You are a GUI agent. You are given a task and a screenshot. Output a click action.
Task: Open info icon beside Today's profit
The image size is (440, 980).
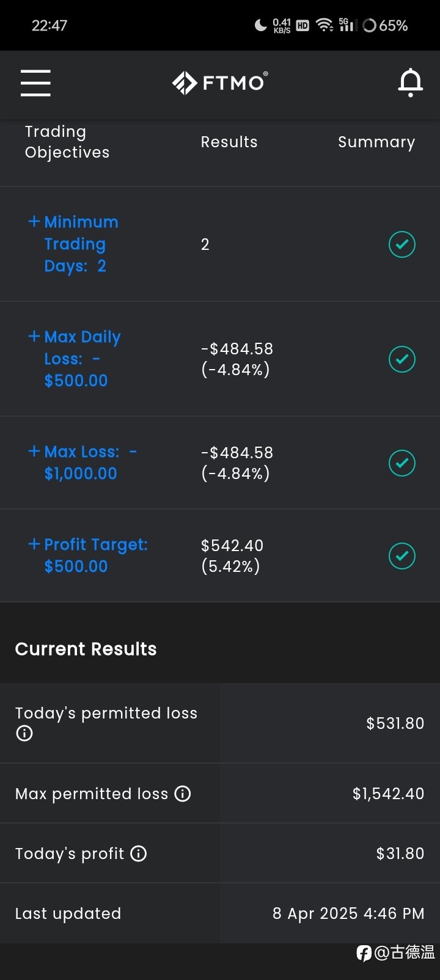[139, 854]
